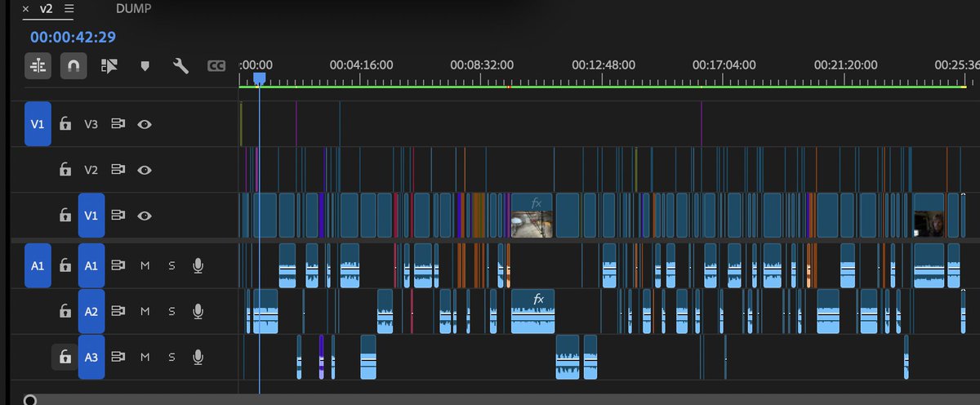Solo the A2 audio track
Screen dimensions: 980x405
171,311
